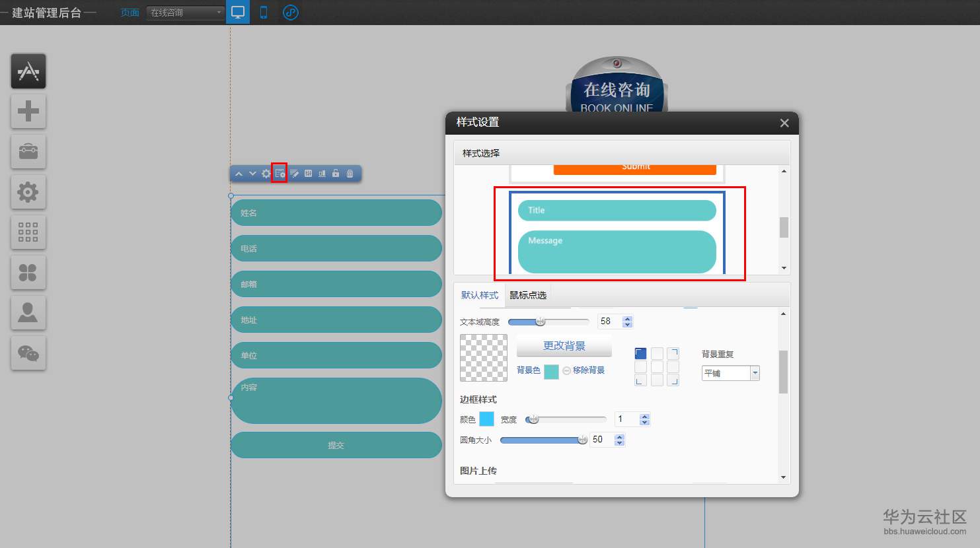The width and height of the screenshot is (980, 548).
Task: Select the center background position box
Action: pyautogui.click(x=657, y=367)
